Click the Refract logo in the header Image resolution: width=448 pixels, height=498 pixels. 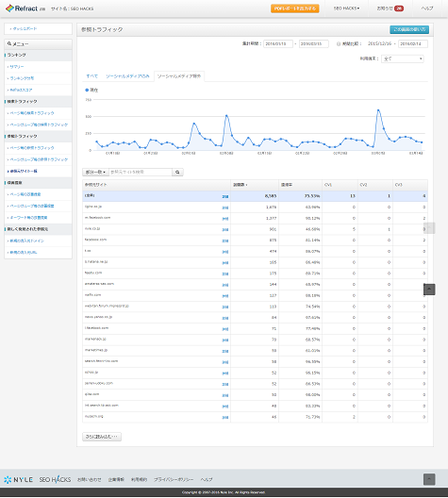tap(22, 8)
